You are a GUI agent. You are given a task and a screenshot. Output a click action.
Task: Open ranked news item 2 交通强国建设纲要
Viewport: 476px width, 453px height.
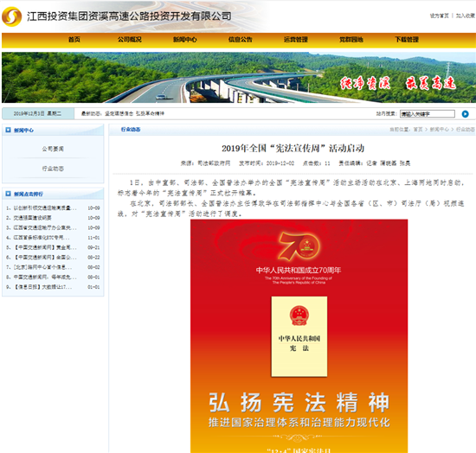pos(33,218)
